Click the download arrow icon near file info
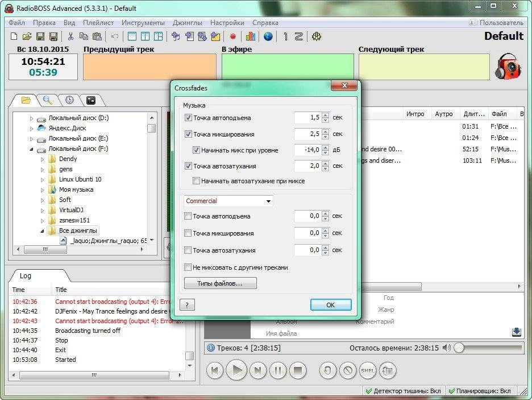The height and width of the screenshot is (400, 532). 517,332
